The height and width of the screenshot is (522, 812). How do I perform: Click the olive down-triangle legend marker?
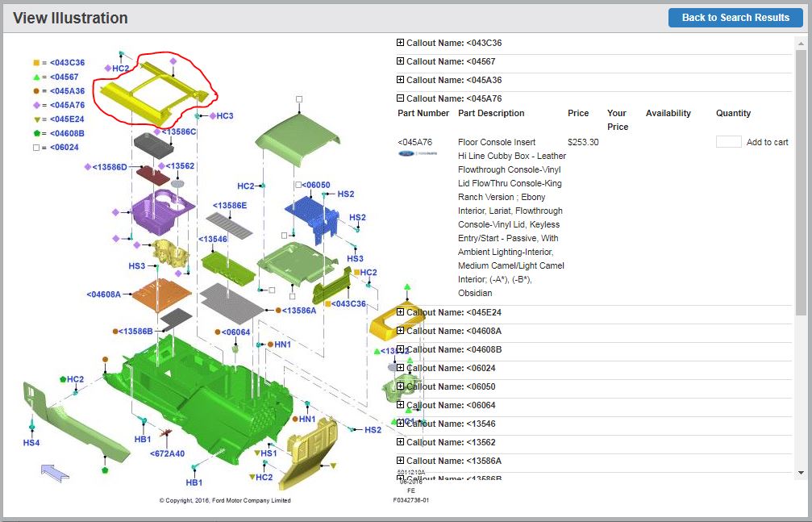(36, 119)
